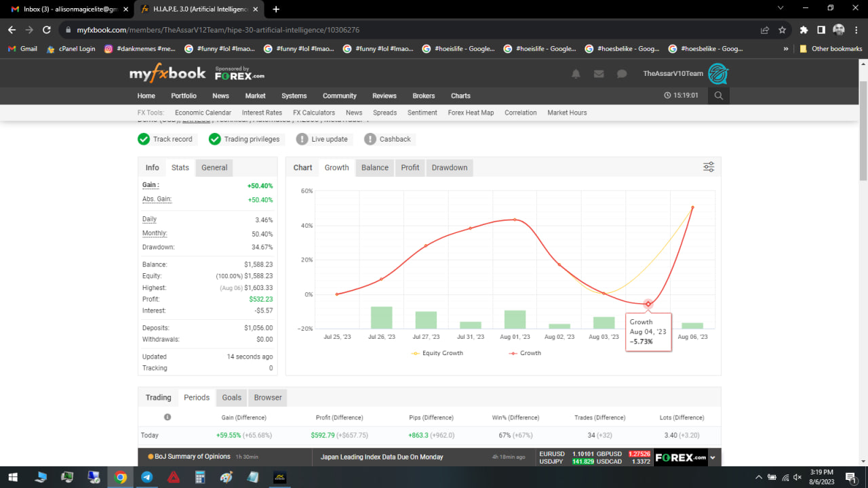Click the Live update warning icon

(302, 139)
